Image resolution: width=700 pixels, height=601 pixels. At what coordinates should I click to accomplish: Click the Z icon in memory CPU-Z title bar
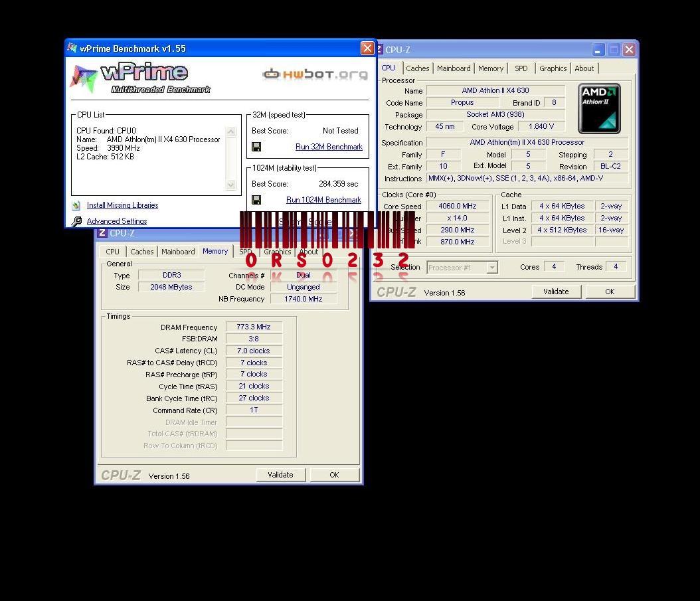coord(102,232)
